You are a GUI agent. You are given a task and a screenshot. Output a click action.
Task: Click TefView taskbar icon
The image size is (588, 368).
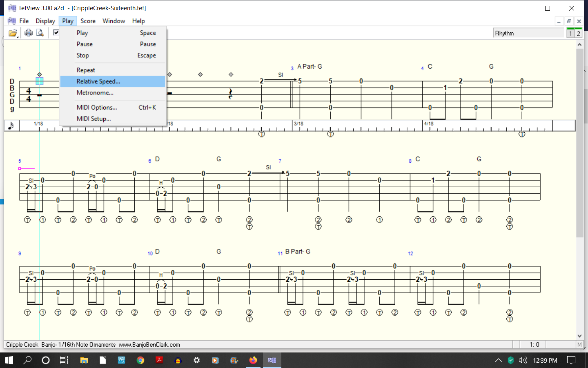pyautogui.click(x=272, y=360)
